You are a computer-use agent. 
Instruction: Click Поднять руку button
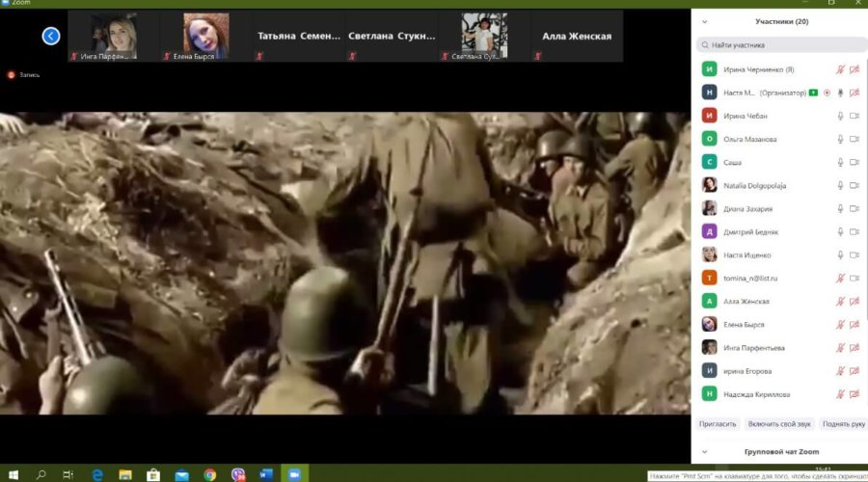843,424
